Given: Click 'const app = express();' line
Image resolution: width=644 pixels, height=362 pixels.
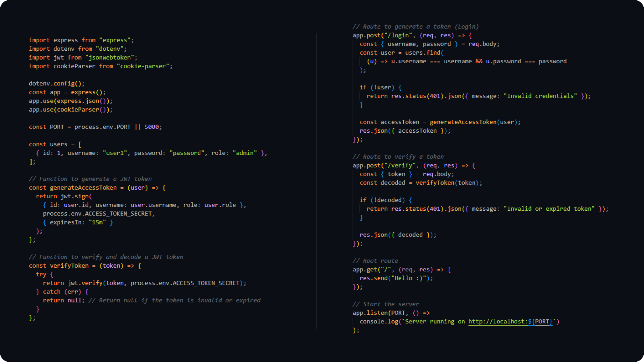Looking at the screenshot, I should (67, 92).
